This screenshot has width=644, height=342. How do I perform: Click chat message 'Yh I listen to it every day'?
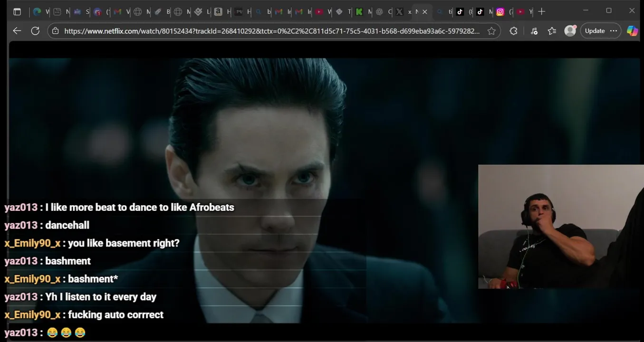tap(101, 297)
